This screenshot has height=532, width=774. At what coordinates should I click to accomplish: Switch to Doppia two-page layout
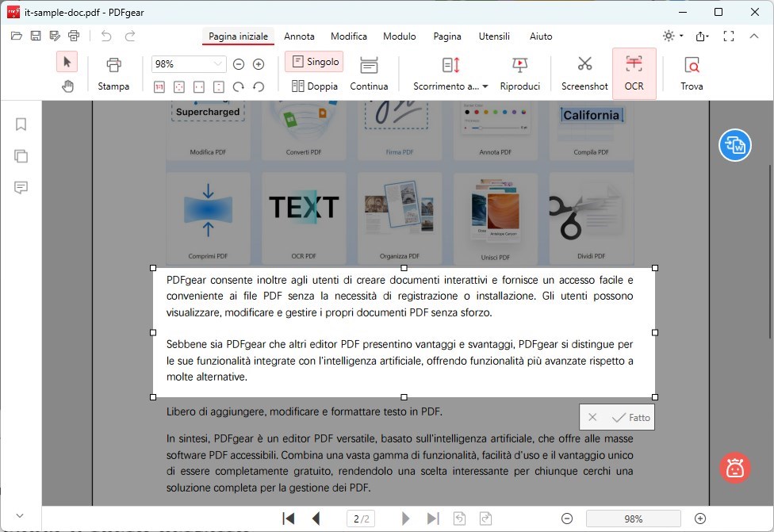(314, 86)
